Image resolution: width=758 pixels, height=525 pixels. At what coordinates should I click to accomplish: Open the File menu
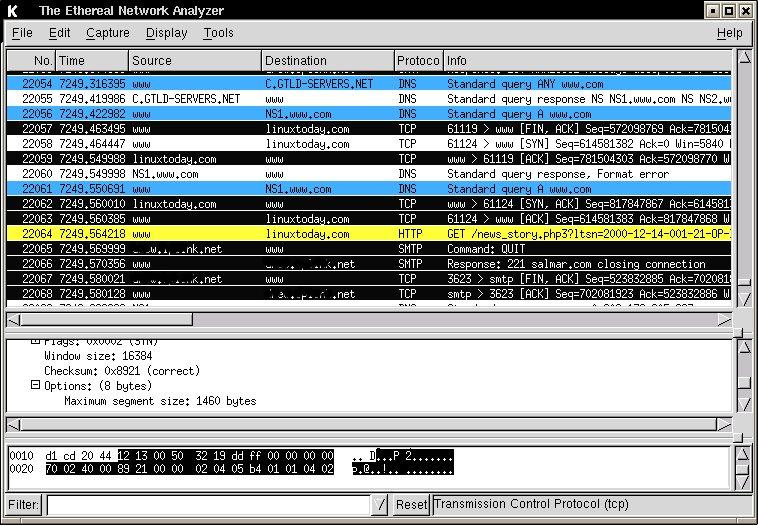click(22, 33)
